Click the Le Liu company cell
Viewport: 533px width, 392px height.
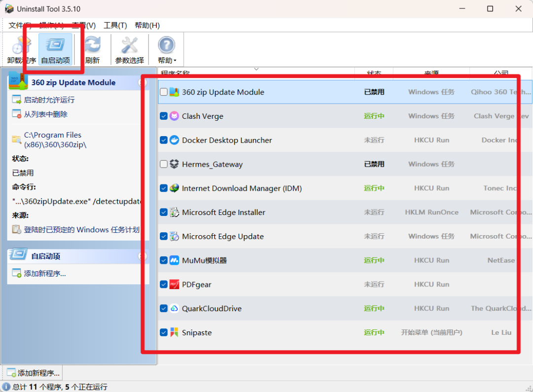pyautogui.click(x=501, y=332)
